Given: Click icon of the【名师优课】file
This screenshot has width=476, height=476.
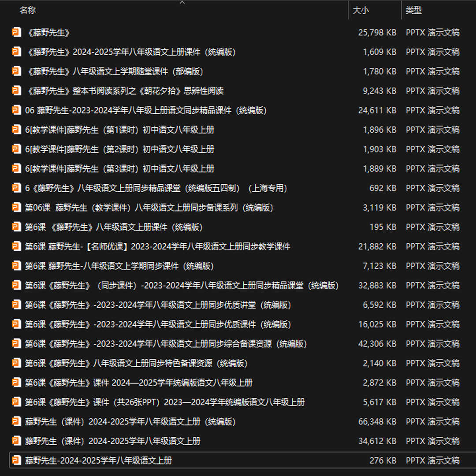Looking at the screenshot, I should 16,246.
